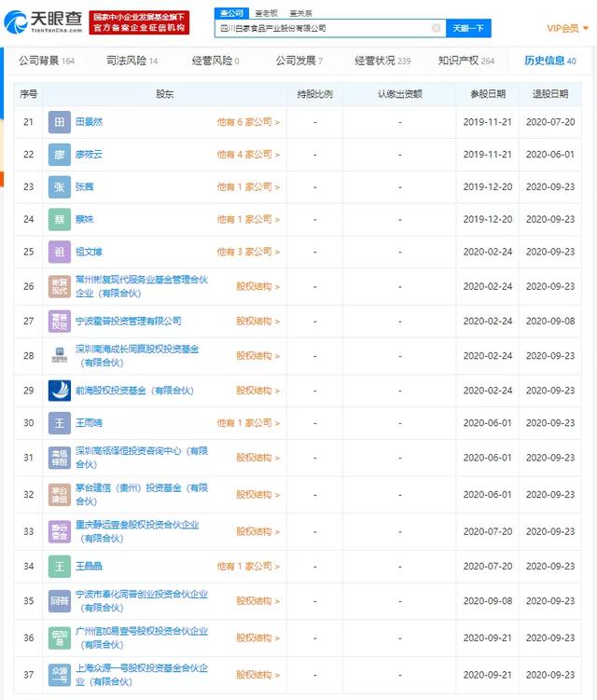Open 重庆静远壹叁股权投资合伙企业 link
The width and height of the screenshot is (597, 700).
click(x=137, y=531)
